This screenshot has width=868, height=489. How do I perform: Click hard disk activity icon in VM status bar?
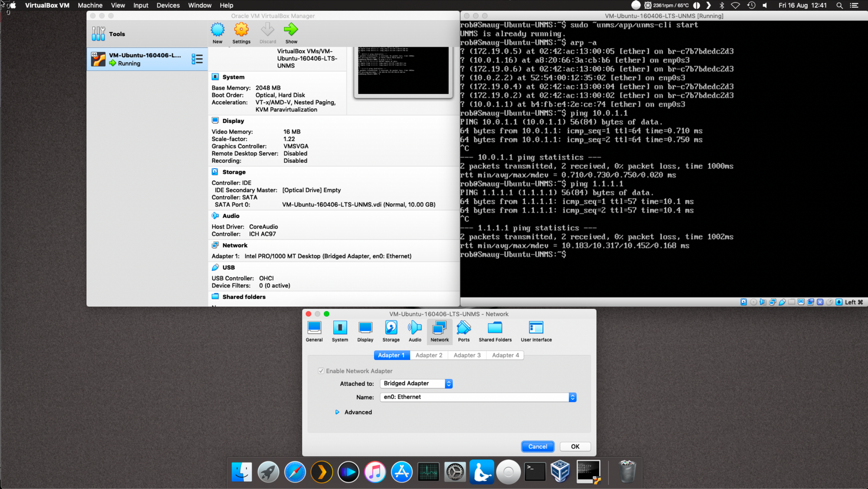click(743, 302)
